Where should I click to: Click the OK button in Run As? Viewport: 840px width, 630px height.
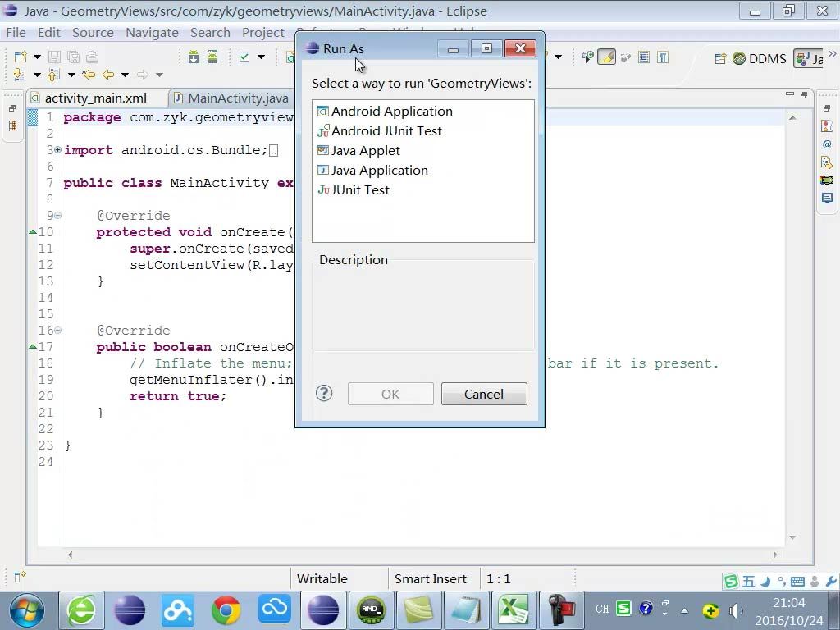(390, 394)
